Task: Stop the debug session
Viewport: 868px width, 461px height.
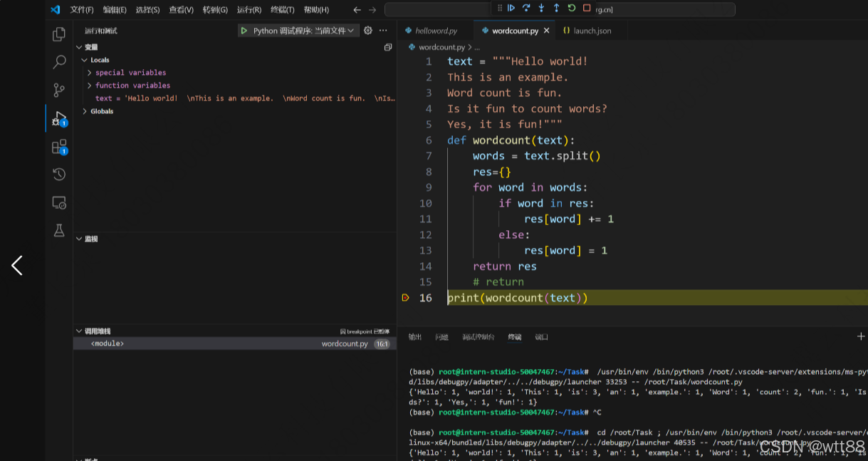Action: [x=587, y=9]
